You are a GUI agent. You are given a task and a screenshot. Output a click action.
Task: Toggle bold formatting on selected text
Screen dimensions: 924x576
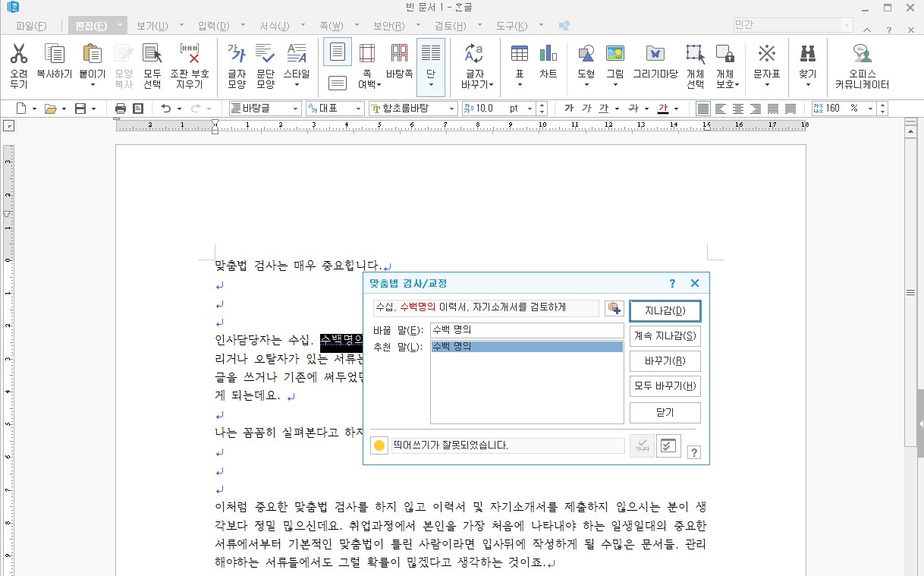coord(568,108)
